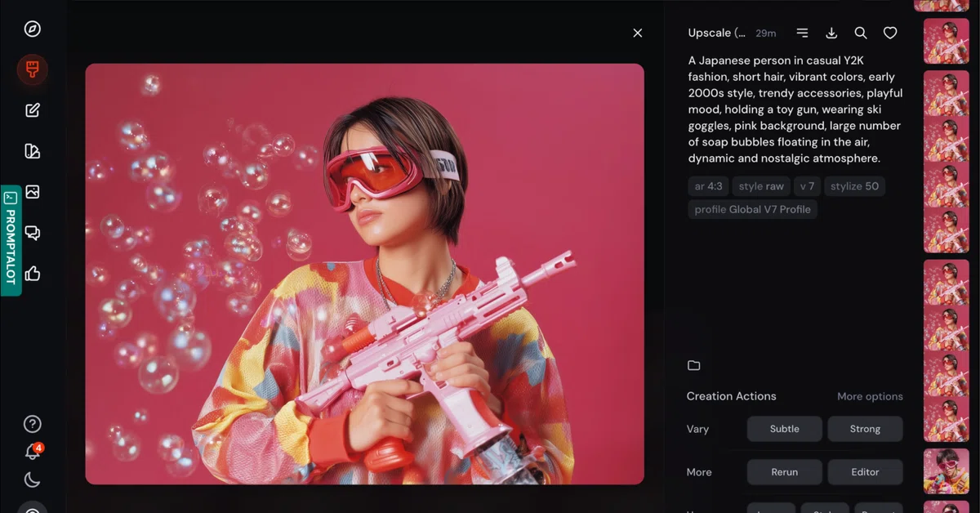
Task: Click the 'Creation Actions' heading
Action: [x=732, y=396]
